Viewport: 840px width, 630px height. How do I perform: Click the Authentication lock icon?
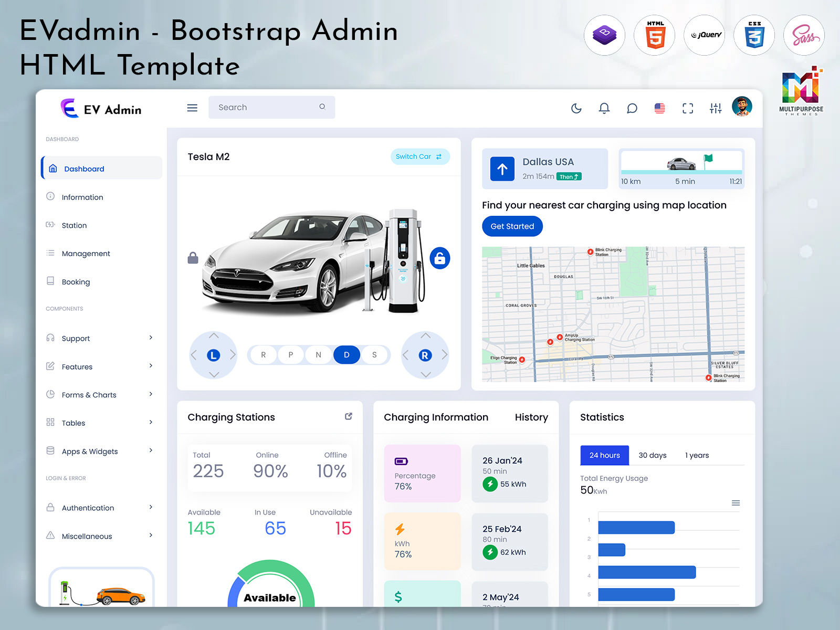coord(50,507)
